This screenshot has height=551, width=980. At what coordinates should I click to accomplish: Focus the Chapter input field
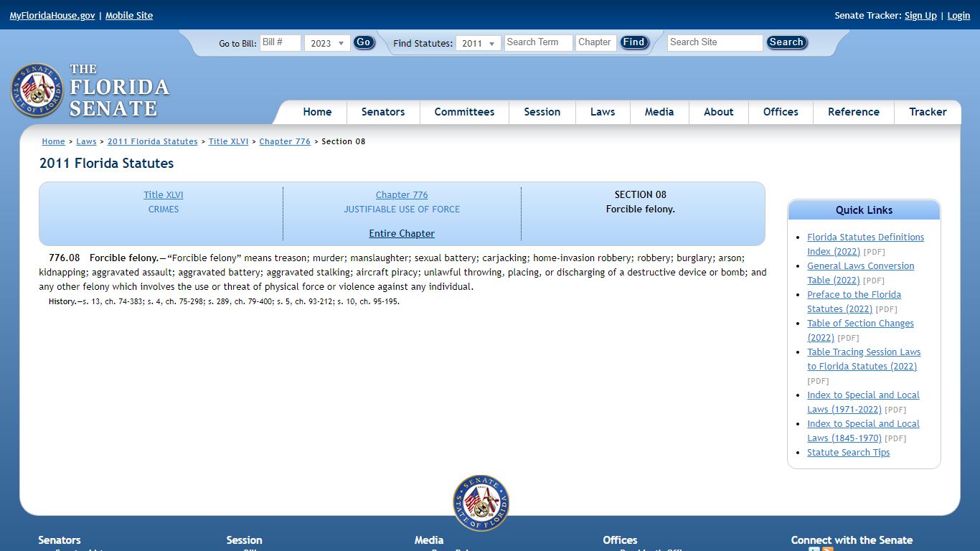596,42
